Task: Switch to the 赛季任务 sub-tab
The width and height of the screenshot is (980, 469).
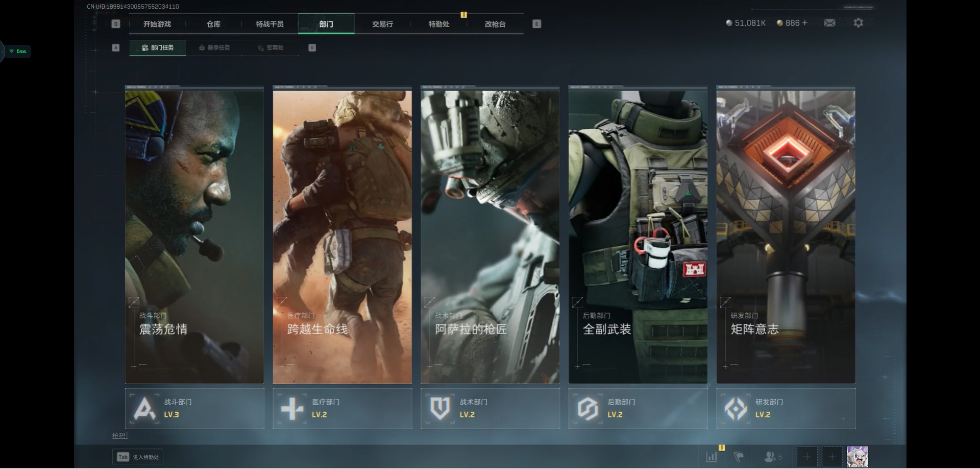Action: pos(214,48)
